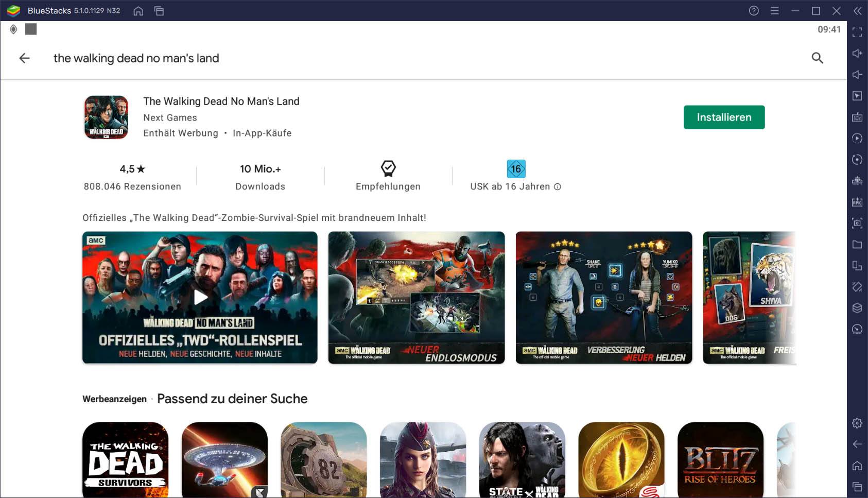Install The Walking Dead No Man's Land

pyautogui.click(x=724, y=117)
